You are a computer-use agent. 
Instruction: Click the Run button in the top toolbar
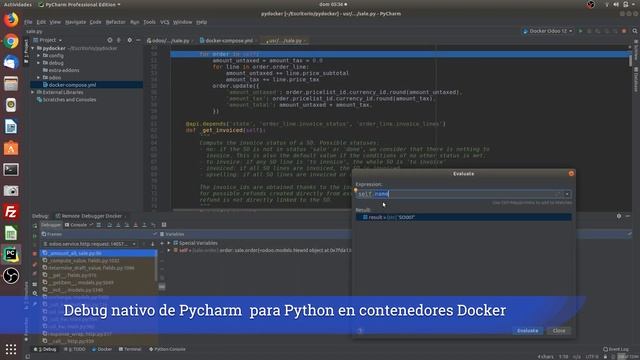(x=580, y=31)
